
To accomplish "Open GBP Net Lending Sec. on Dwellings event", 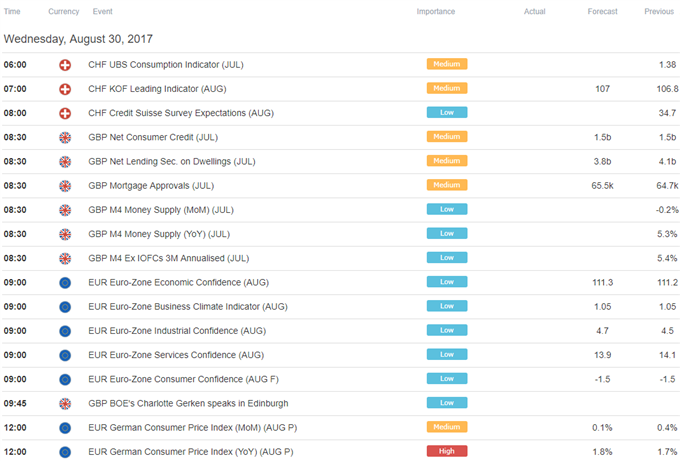I will 172,162.
